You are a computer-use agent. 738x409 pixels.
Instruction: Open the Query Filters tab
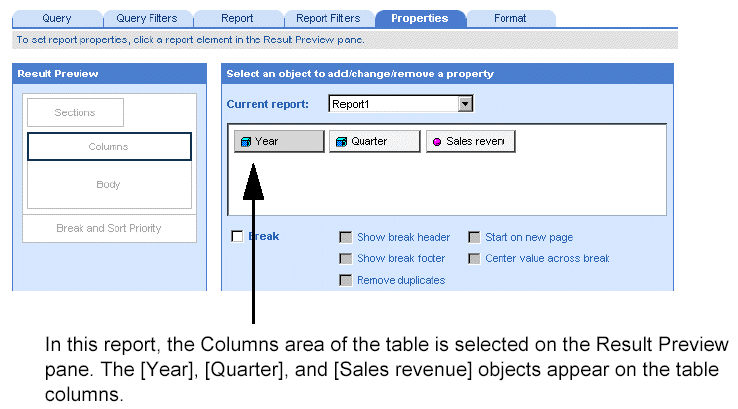148,18
